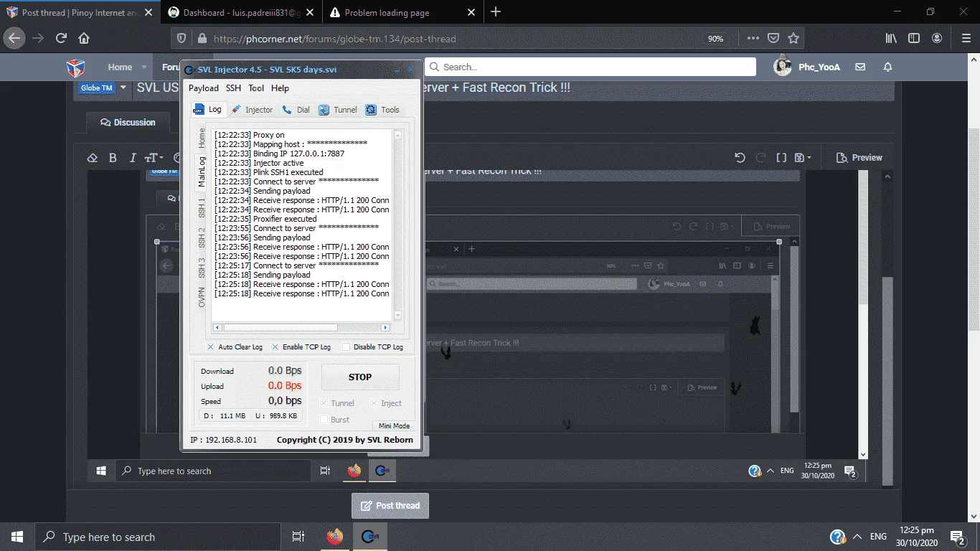Open a new Firefox tab

pyautogui.click(x=496, y=12)
